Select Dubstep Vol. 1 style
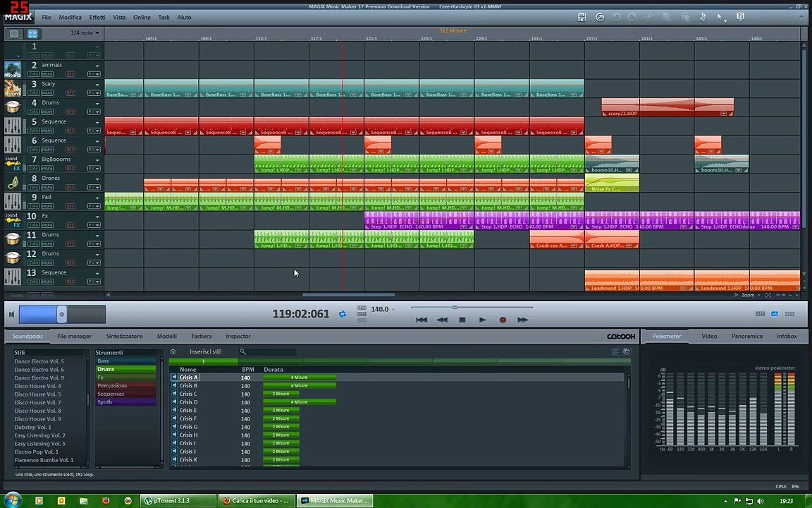 (x=32, y=427)
